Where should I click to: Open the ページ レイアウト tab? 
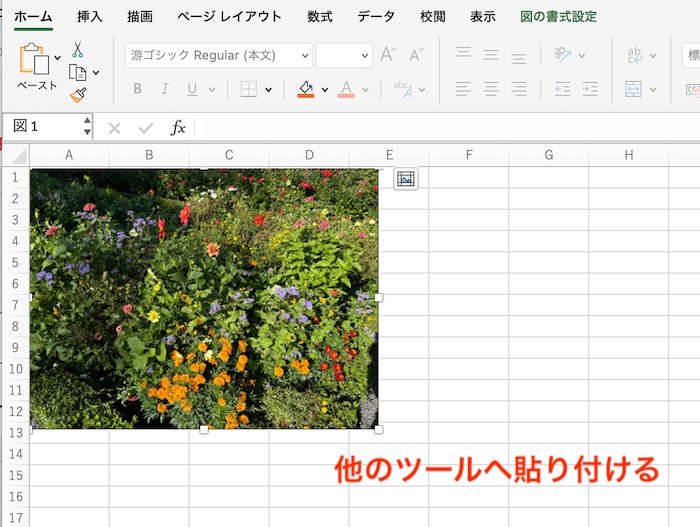(229, 17)
